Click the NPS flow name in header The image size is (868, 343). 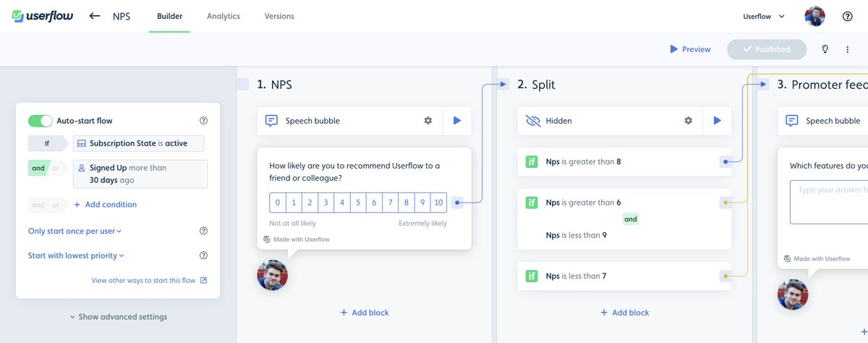coord(122,16)
